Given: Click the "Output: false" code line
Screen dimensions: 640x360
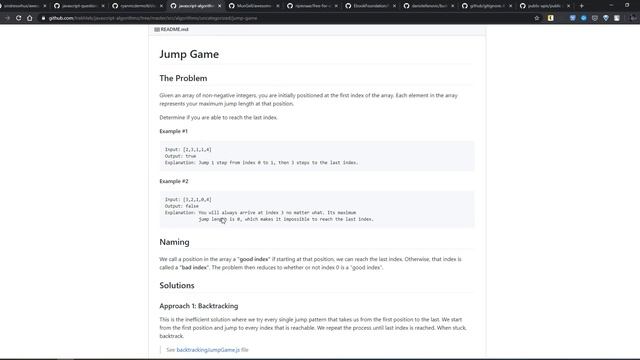Looking at the screenshot, I should [x=182, y=206].
